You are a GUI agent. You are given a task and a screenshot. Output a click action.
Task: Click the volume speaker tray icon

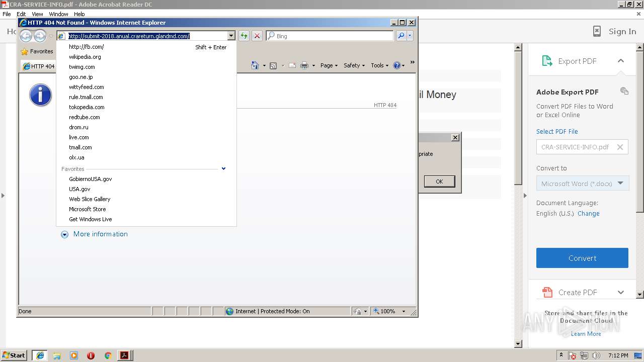coord(596,355)
